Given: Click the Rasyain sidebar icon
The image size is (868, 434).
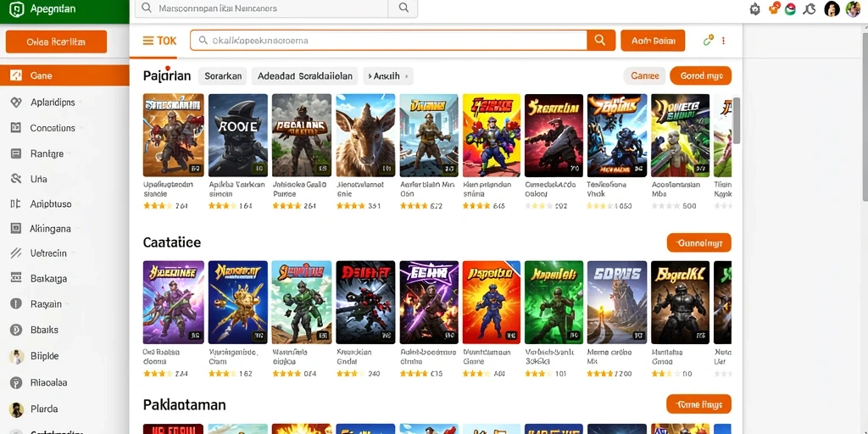Looking at the screenshot, I should [x=16, y=304].
